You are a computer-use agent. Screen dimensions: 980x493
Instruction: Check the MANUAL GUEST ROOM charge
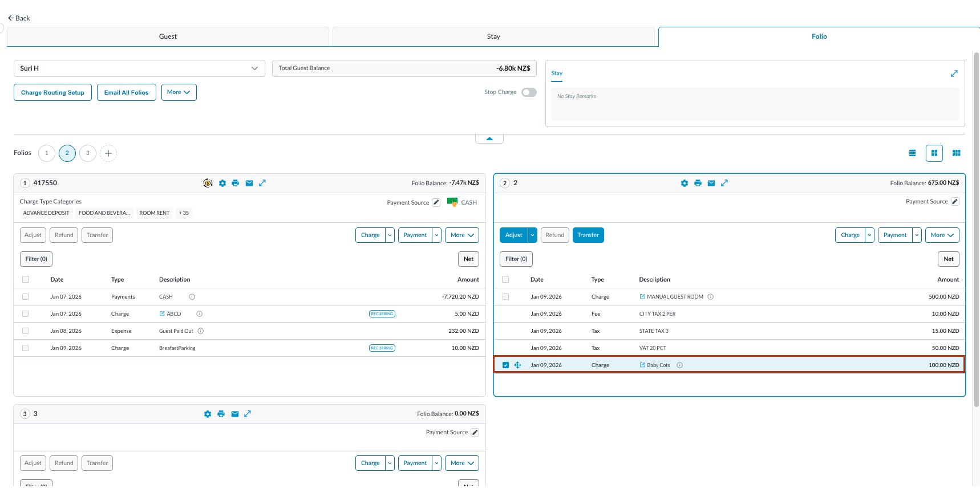(x=505, y=296)
